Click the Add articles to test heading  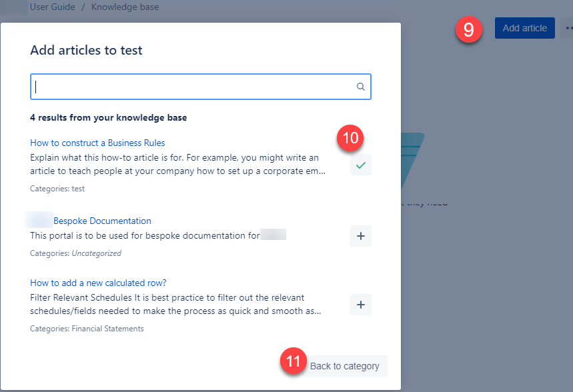[86, 50]
